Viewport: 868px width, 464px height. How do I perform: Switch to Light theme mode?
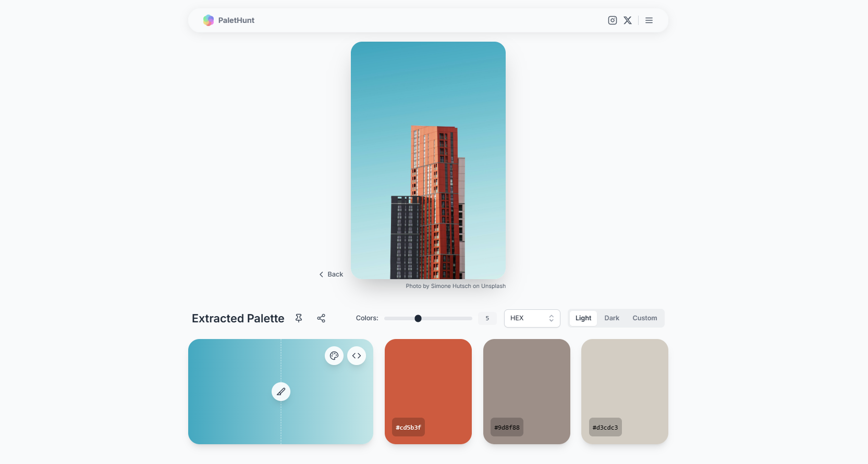click(x=583, y=318)
